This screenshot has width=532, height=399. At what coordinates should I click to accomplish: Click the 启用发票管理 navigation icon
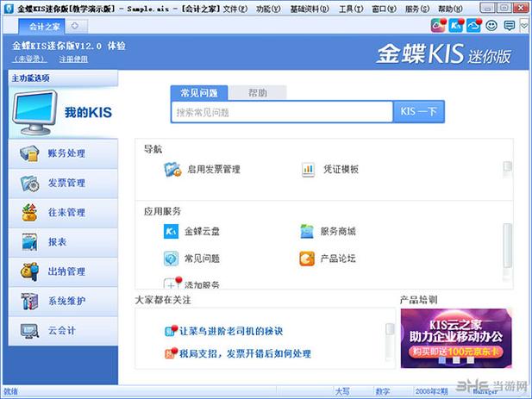click(x=172, y=169)
